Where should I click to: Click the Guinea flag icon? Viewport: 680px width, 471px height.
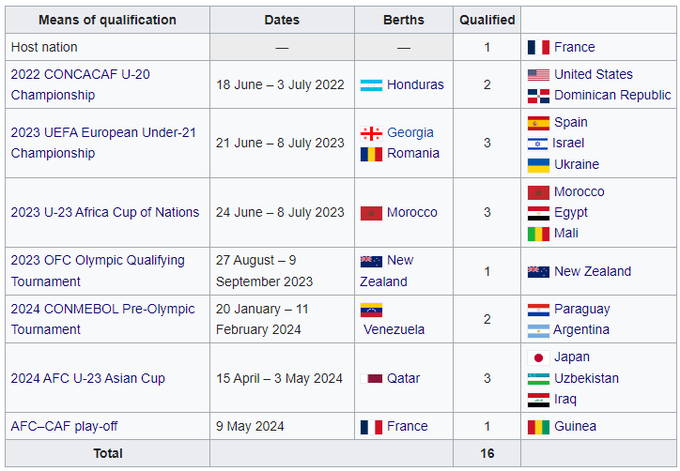(x=538, y=426)
